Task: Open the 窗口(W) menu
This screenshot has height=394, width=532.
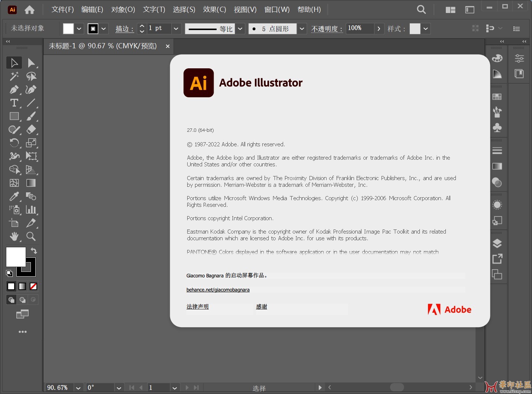Action: coord(277,10)
